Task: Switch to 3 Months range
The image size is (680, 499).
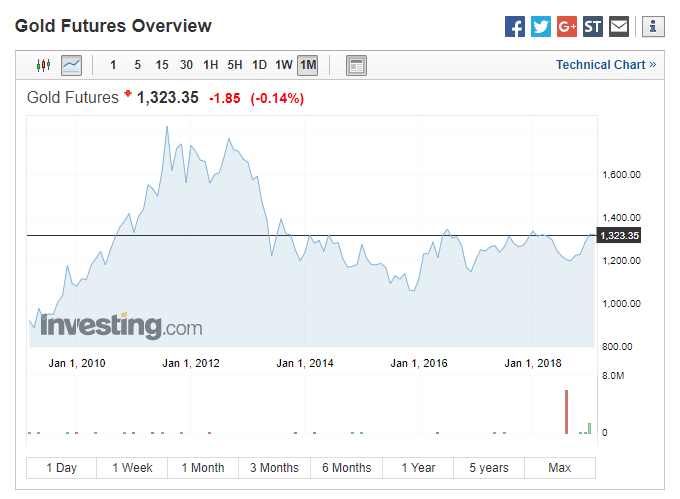Action: [274, 468]
